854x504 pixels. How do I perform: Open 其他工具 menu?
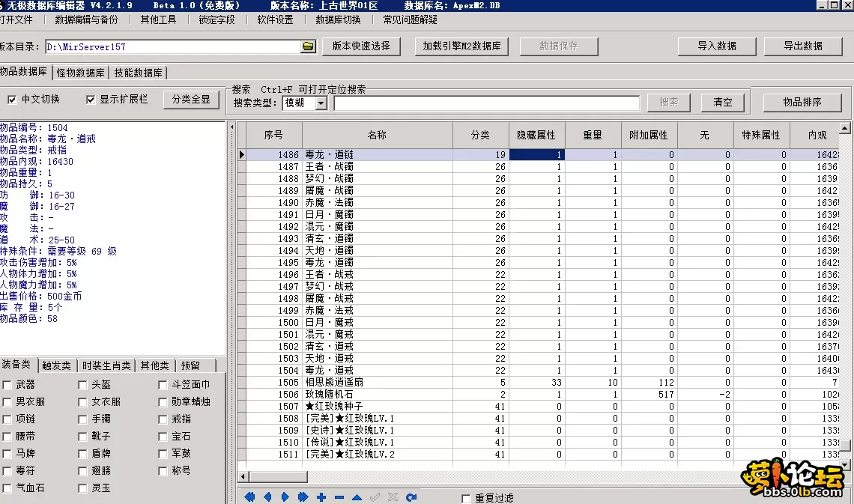(x=158, y=19)
